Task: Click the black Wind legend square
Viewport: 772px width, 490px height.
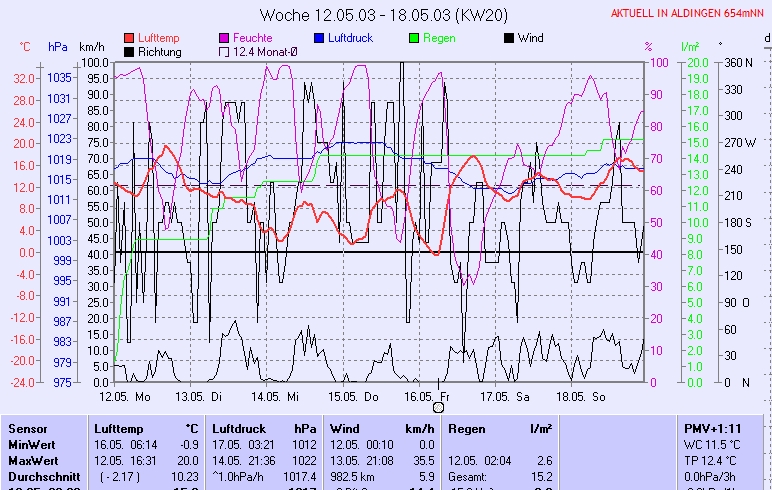Action: (509, 38)
